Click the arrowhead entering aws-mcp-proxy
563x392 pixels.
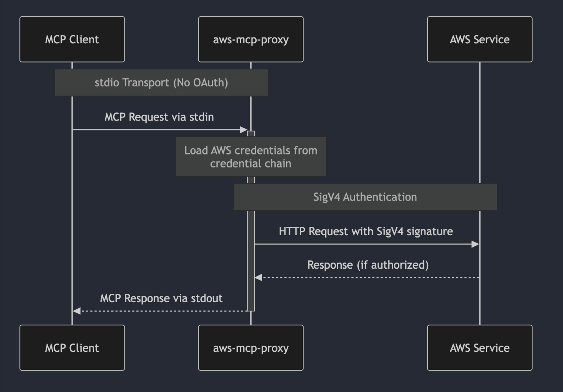point(244,129)
